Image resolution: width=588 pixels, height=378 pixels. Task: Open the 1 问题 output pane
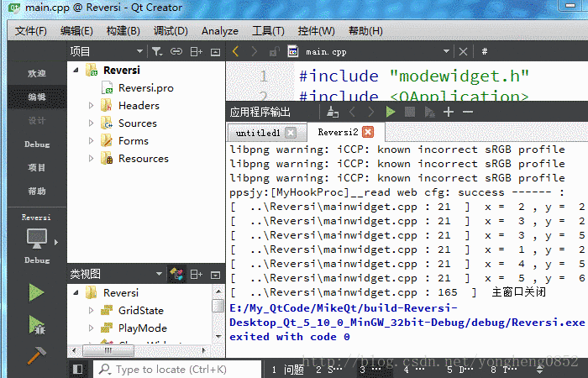tap(287, 370)
